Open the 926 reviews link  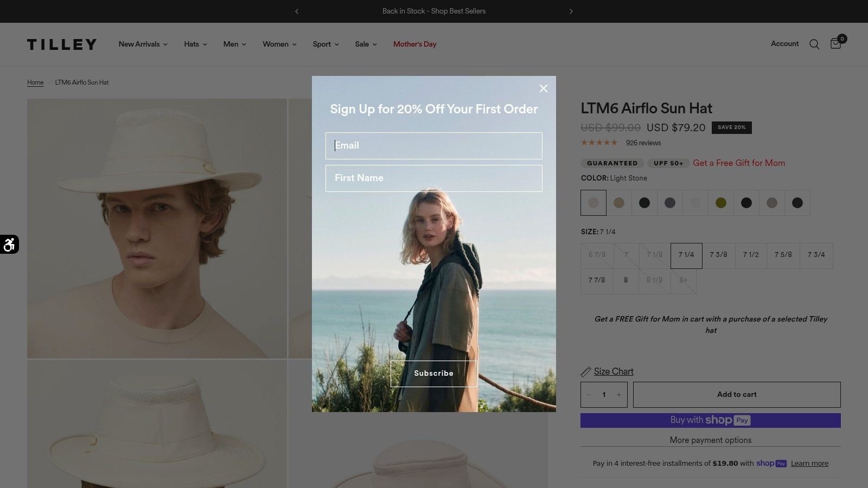(x=643, y=143)
